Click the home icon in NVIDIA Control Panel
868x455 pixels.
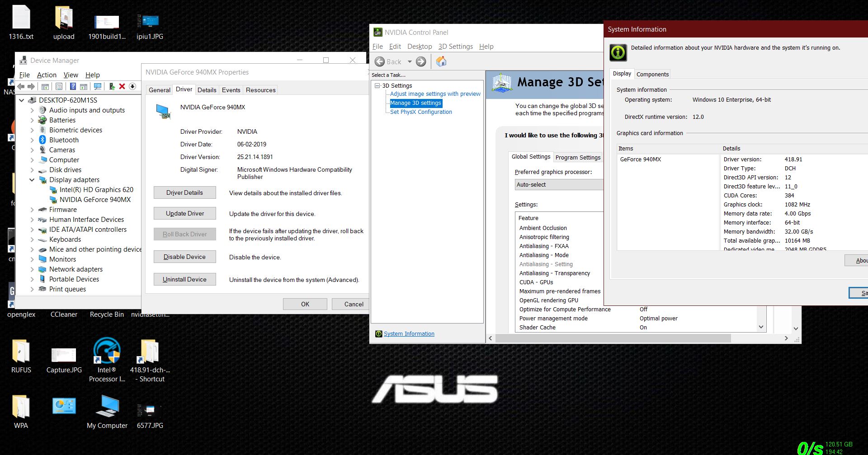click(x=441, y=61)
